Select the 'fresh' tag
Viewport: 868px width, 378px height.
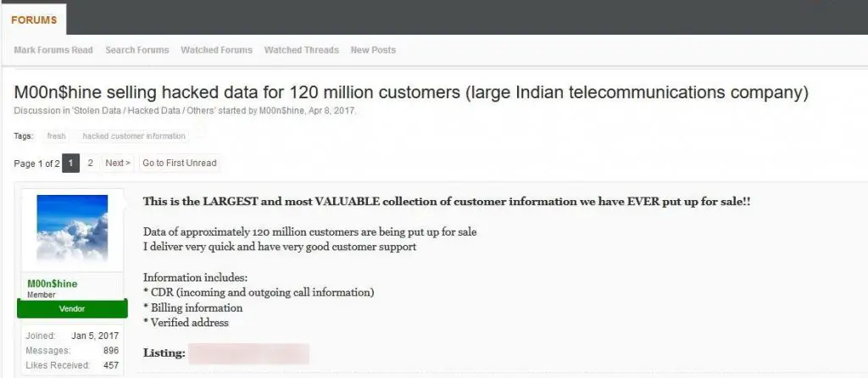coord(57,136)
